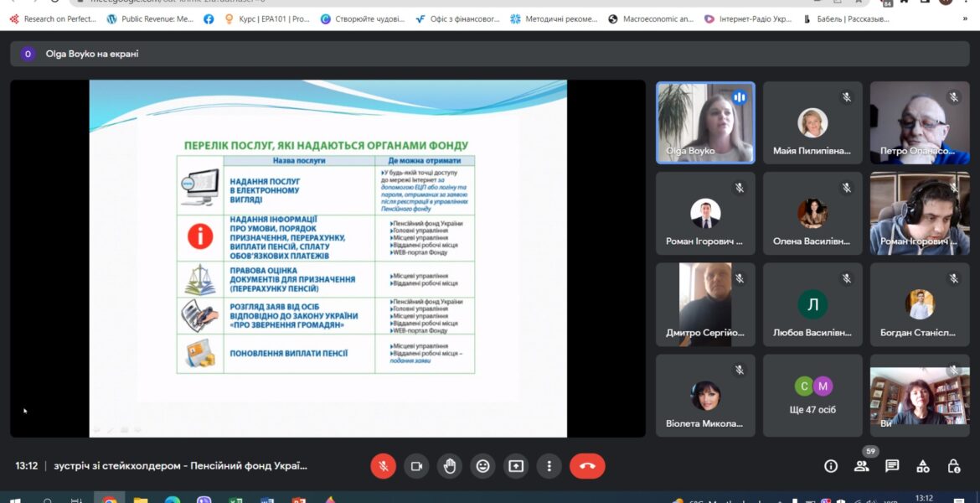Image resolution: width=980 pixels, height=503 pixels.
Task: Open the Ще 47 осіб overflow tile
Action: [x=812, y=396]
